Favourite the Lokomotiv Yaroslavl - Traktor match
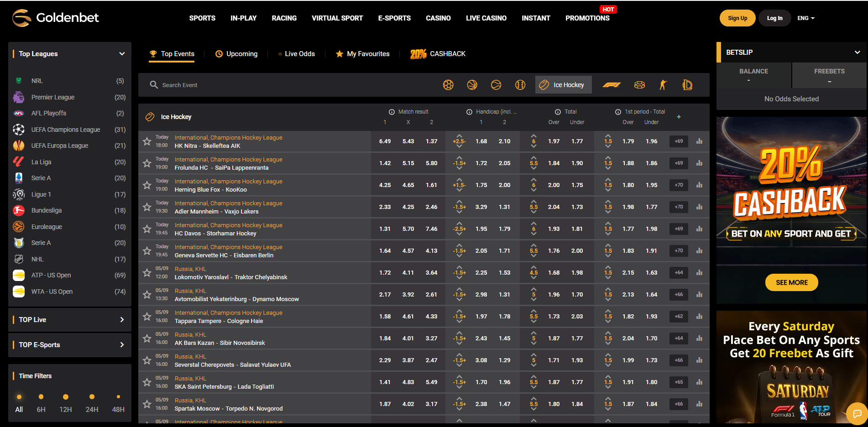868x427 pixels. 147,273
